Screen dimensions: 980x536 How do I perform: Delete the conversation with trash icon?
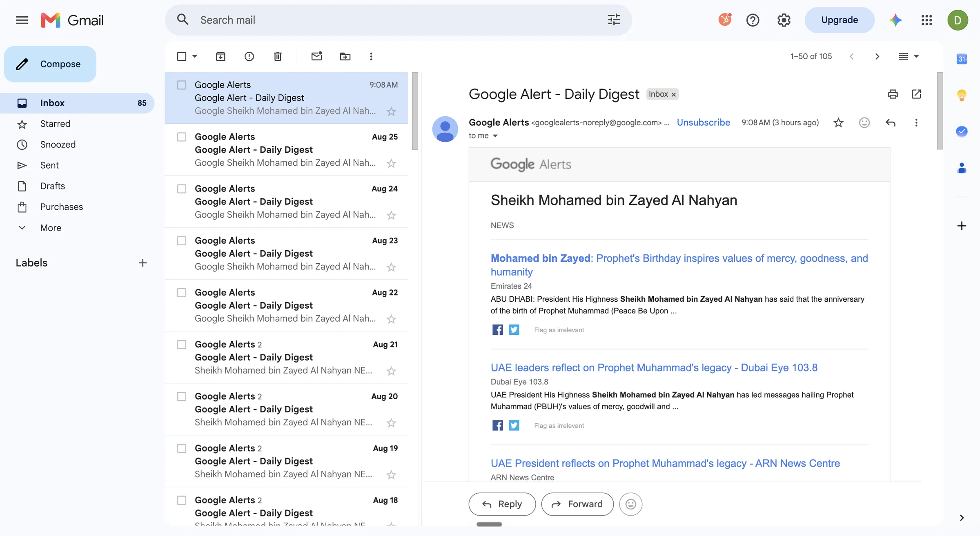[278, 56]
